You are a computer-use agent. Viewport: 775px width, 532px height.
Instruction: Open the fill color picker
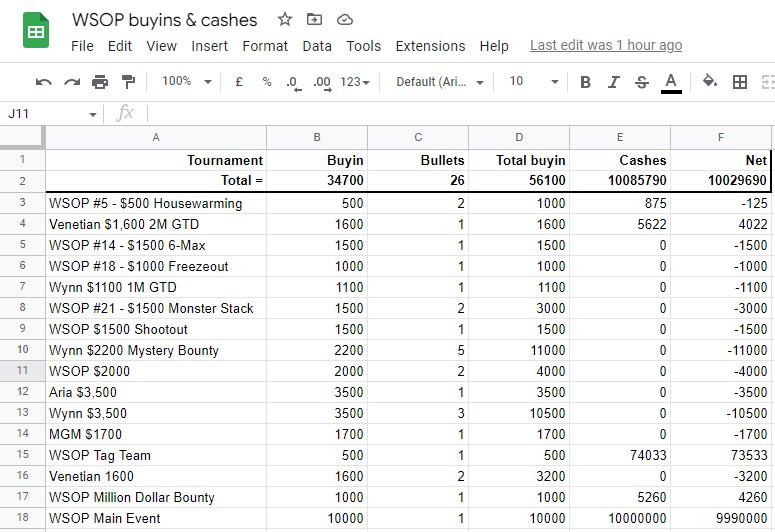coord(710,81)
